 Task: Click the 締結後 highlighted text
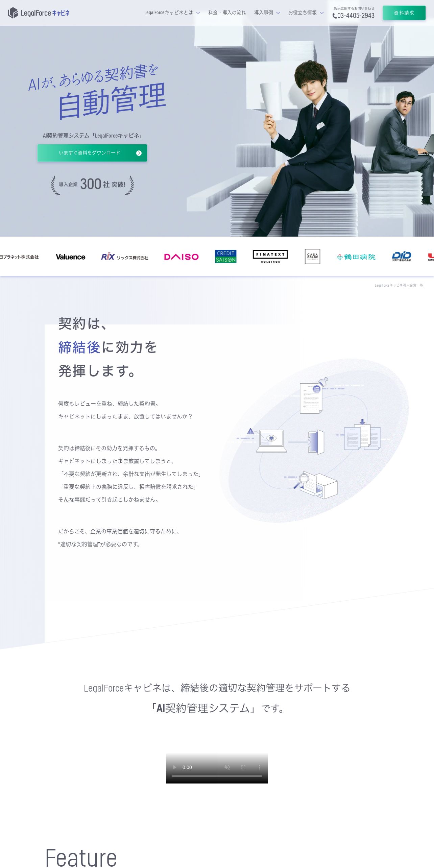click(x=79, y=347)
